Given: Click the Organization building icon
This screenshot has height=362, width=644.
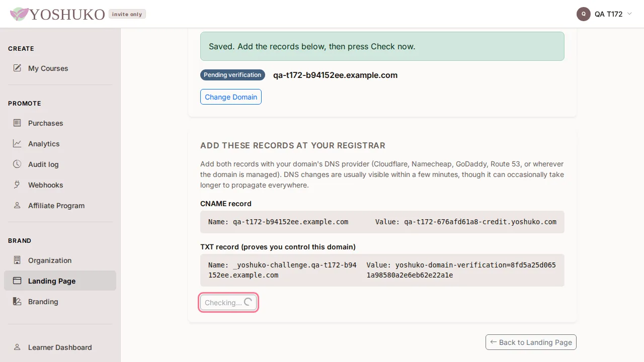Looking at the screenshot, I should coord(17,260).
